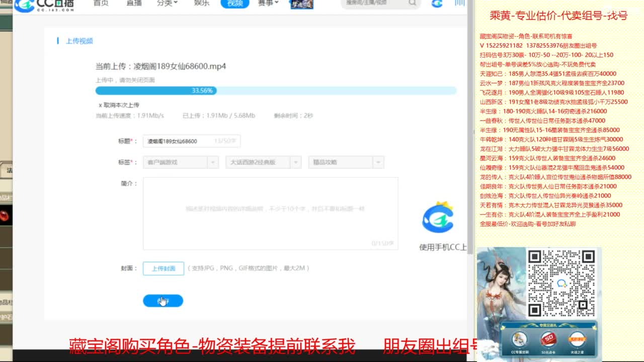The image size is (644, 362).
Task: Click the 已上传 1.91Mb / 5.68Mb text
Action: (219, 116)
